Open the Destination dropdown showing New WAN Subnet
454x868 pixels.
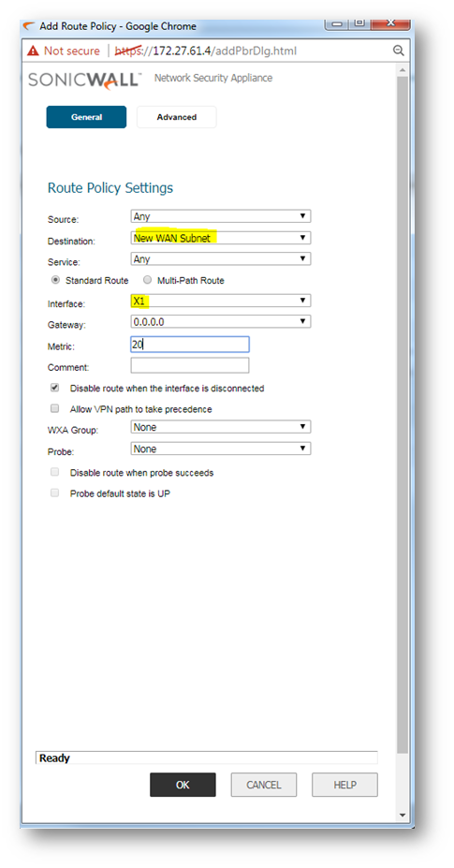click(221, 238)
